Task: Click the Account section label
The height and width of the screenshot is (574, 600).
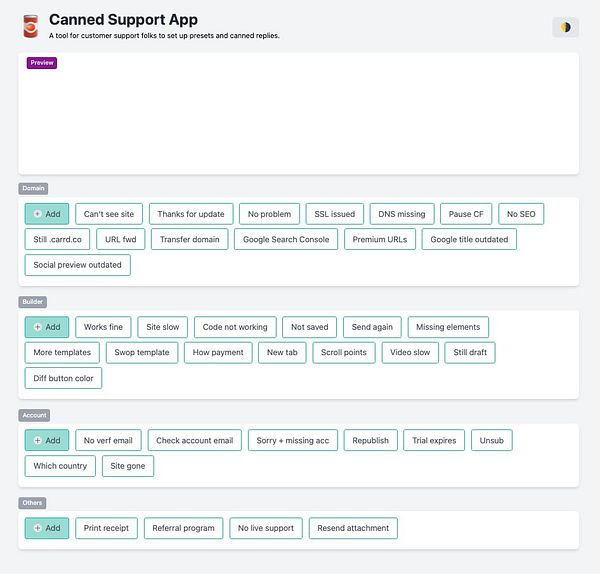Action: point(34,415)
